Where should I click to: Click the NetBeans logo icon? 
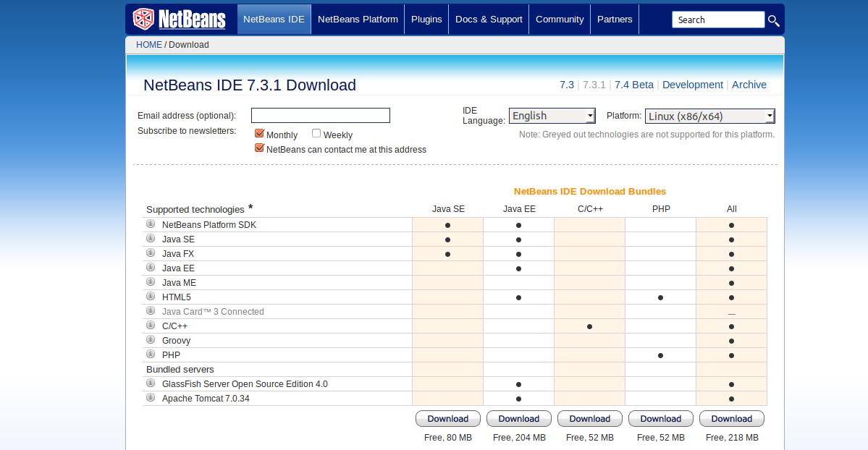143,19
